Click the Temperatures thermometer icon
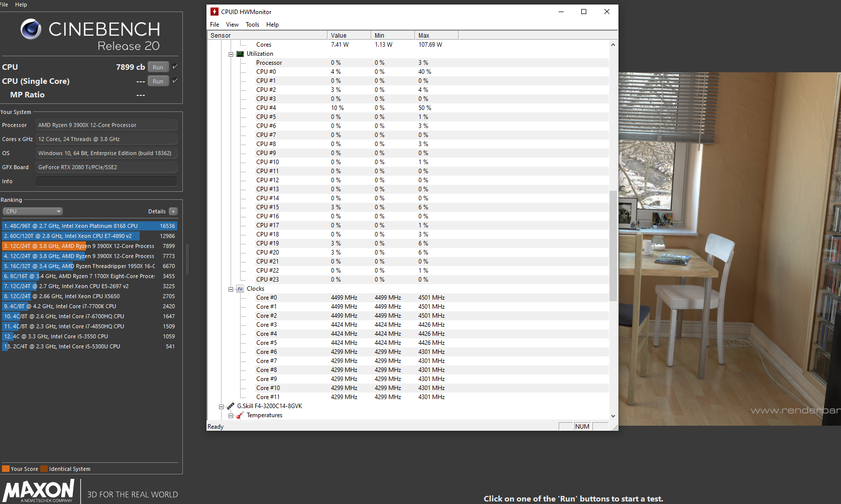Screen dimensions: 841x504 click(x=240, y=415)
